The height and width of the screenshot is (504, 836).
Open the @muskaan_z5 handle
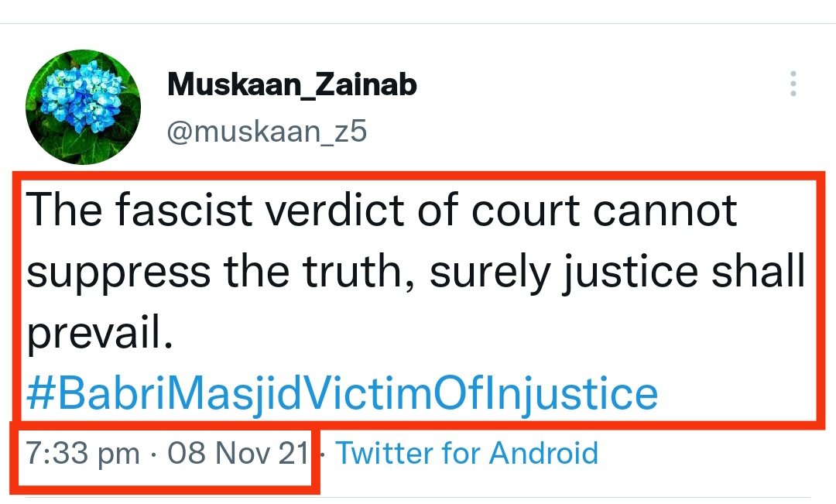click(x=266, y=132)
